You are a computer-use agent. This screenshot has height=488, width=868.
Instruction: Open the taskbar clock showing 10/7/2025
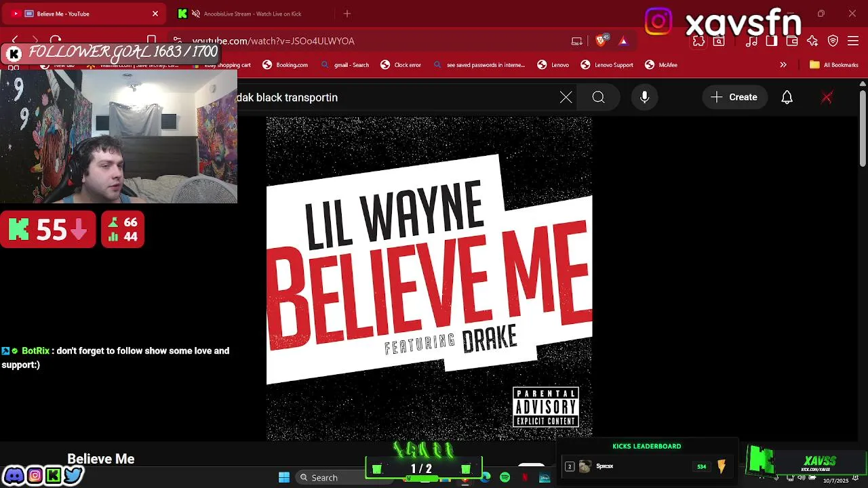(835, 480)
